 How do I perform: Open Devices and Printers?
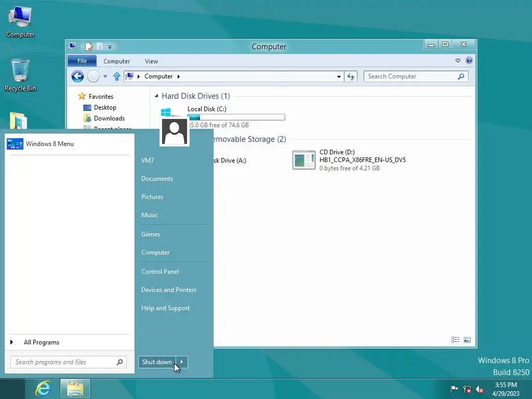pyautogui.click(x=169, y=290)
